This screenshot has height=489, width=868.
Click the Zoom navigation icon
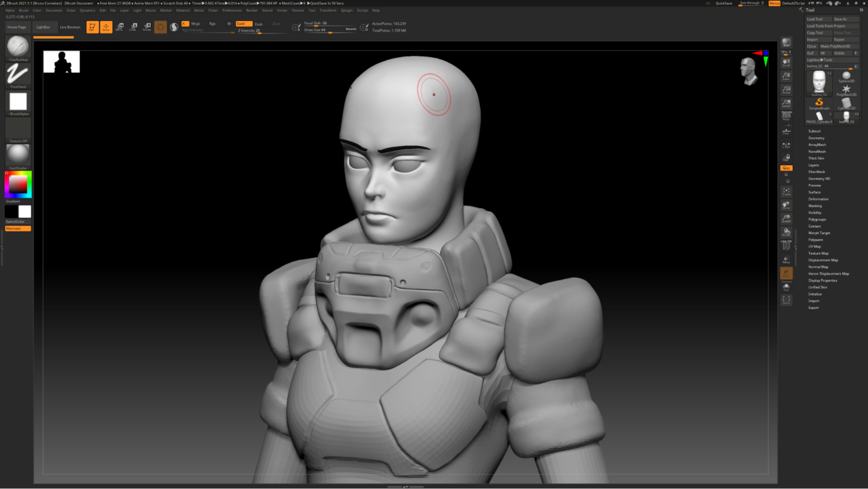[786, 76]
